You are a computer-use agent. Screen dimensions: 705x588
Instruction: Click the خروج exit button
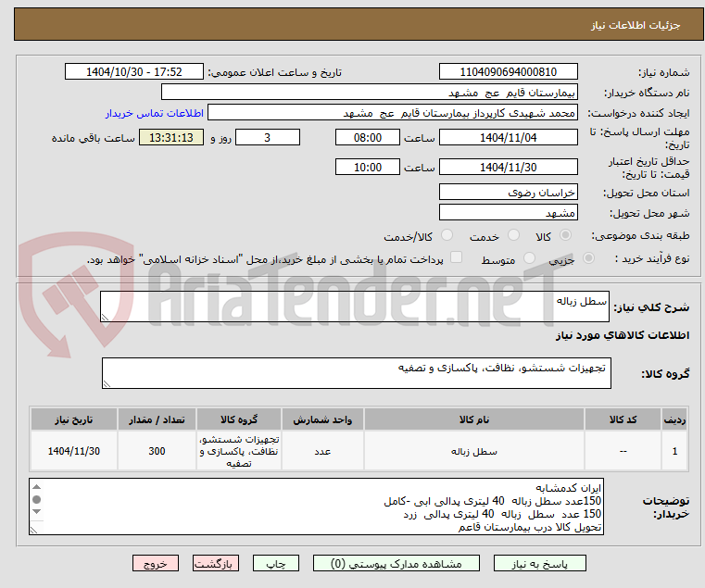155,563
